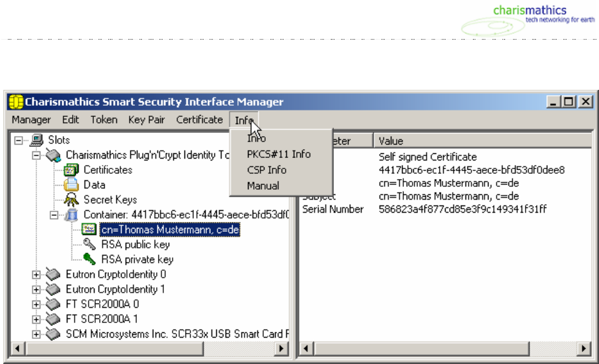Select cn=Thomas Mustermann, c=de certificate entry
The height and width of the screenshot is (364, 599).
[170, 230]
